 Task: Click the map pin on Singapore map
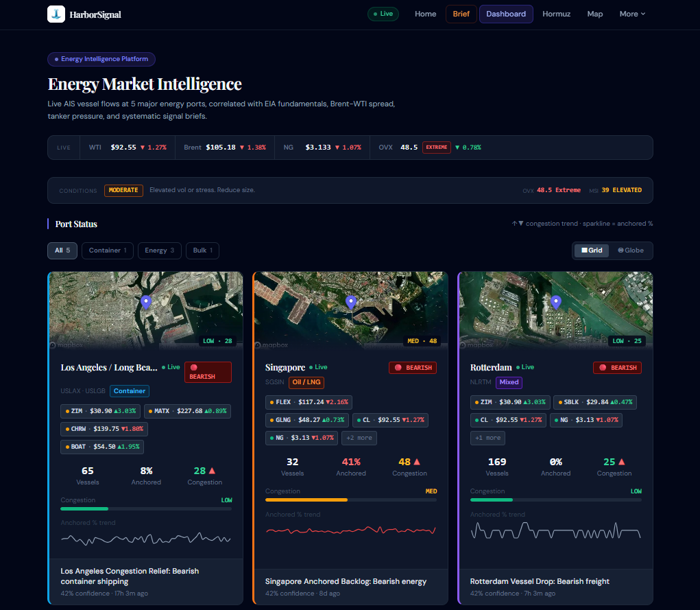[351, 302]
